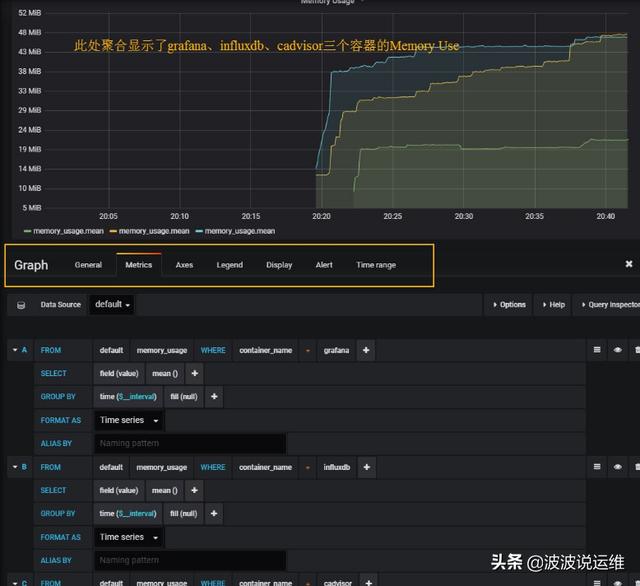Click query B fill (null) segment
640x586 pixels.
click(x=184, y=513)
